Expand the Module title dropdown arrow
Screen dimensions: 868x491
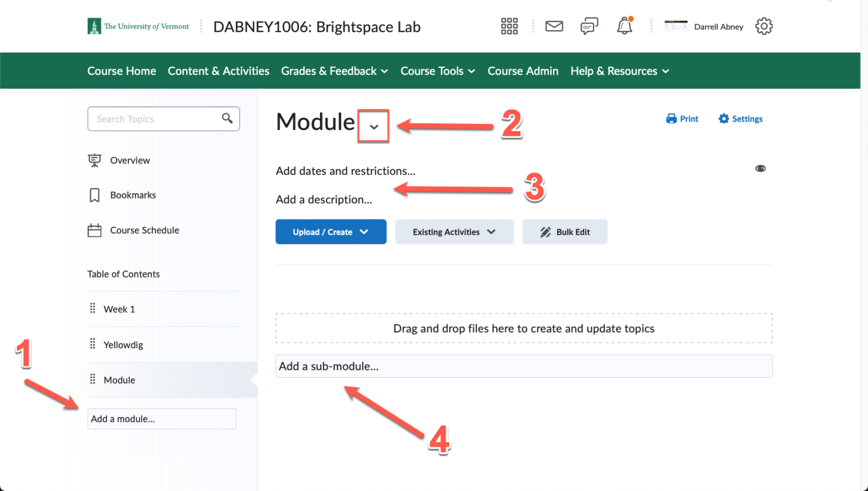[x=373, y=126]
